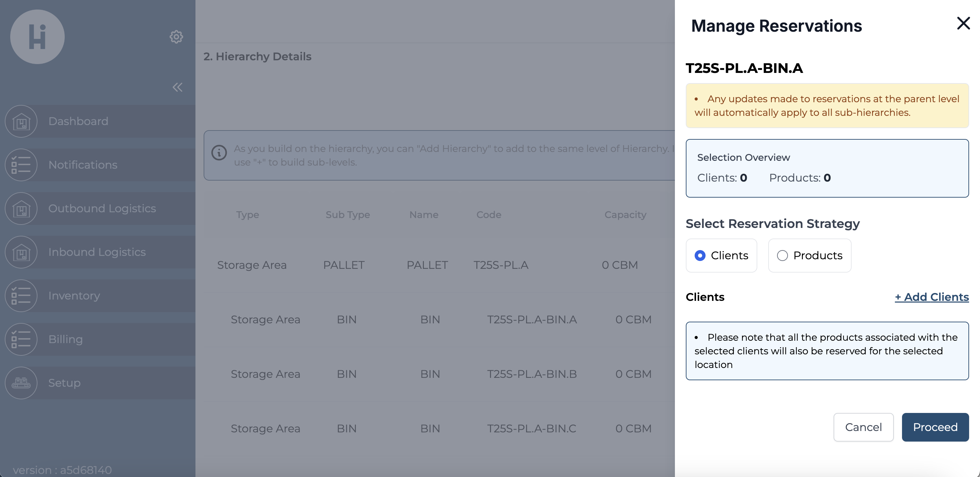Viewport: 980px width, 477px height.
Task: Click the Billing list icon
Action: point(21,339)
